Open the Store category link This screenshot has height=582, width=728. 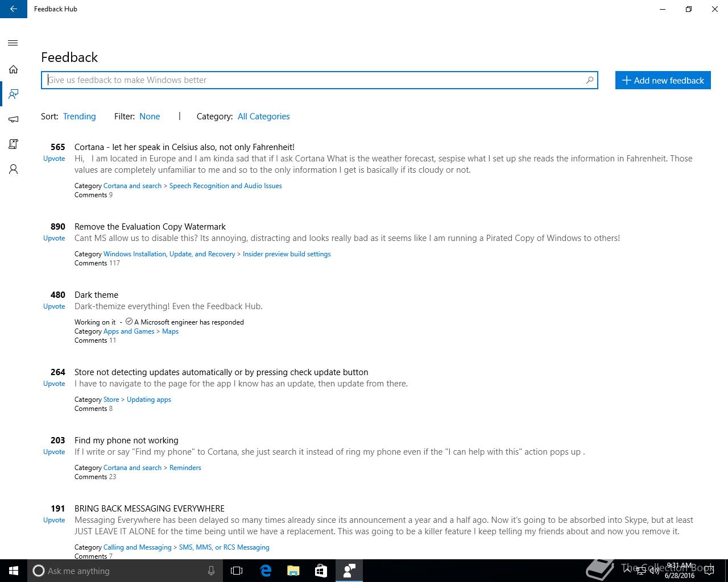pos(111,400)
